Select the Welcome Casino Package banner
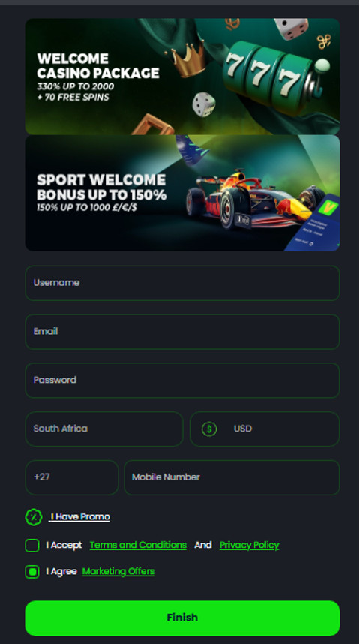Screen dimensions: 360x644 (182, 77)
